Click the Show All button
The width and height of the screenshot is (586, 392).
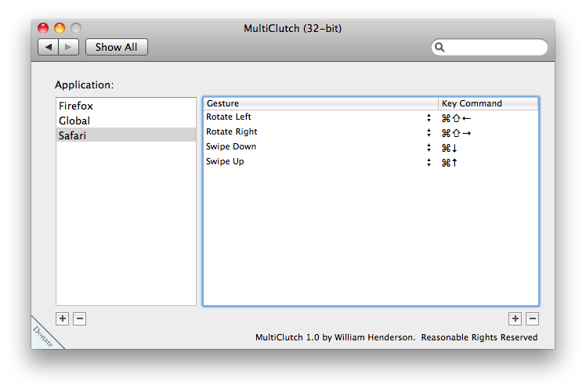click(x=116, y=47)
